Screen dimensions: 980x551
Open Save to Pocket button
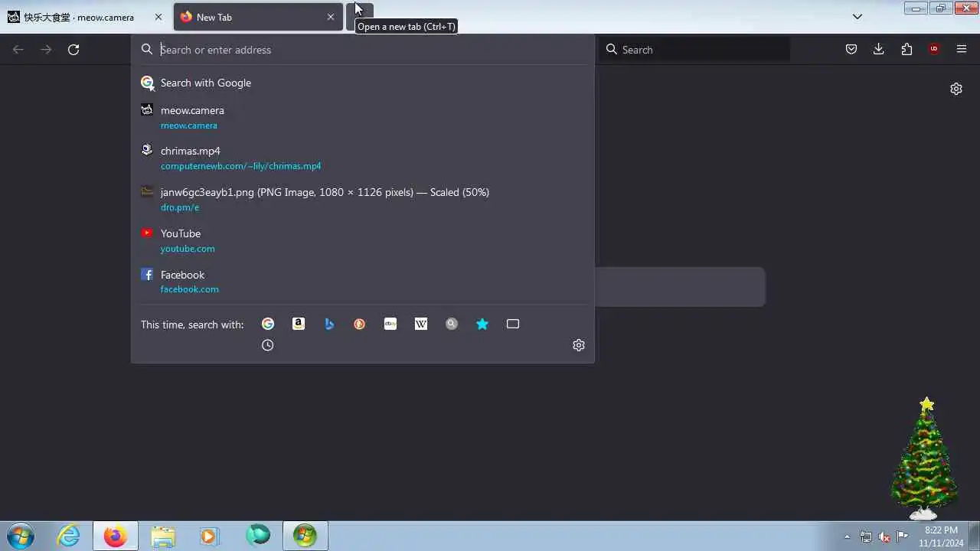851,49
